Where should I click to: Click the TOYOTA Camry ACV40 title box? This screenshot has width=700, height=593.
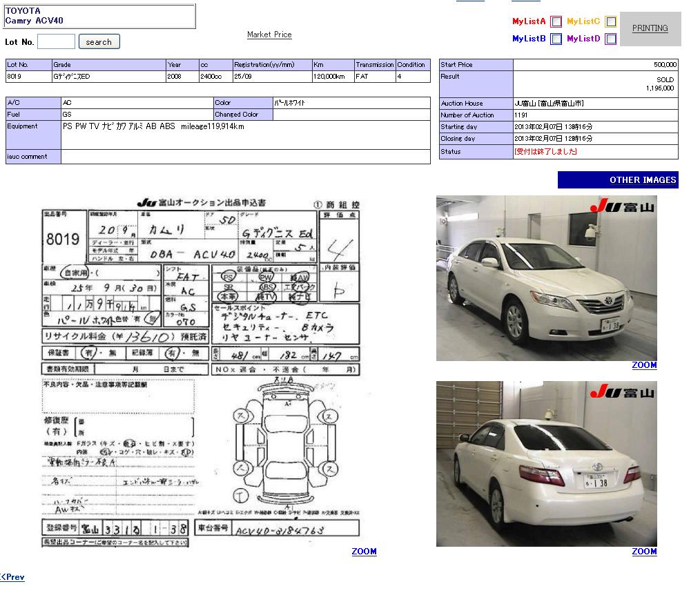pyautogui.click(x=99, y=17)
